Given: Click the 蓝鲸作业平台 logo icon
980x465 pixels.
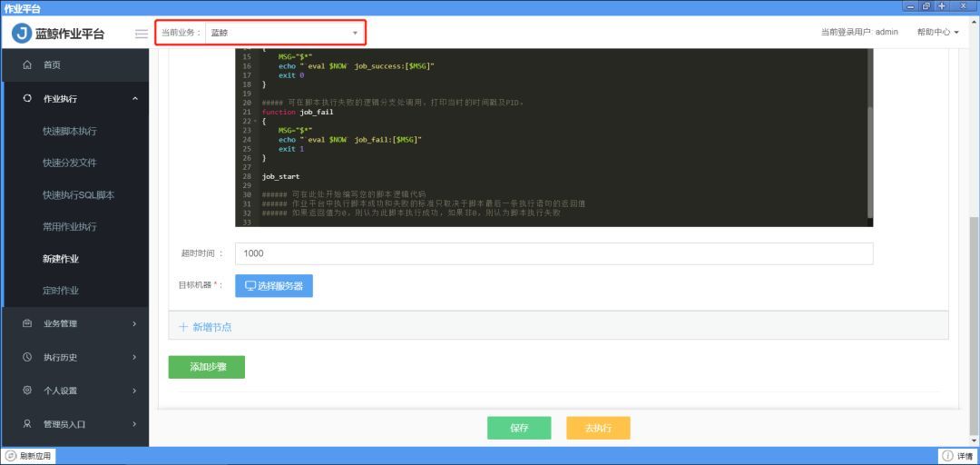Looking at the screenshot, I should (22, 34).
